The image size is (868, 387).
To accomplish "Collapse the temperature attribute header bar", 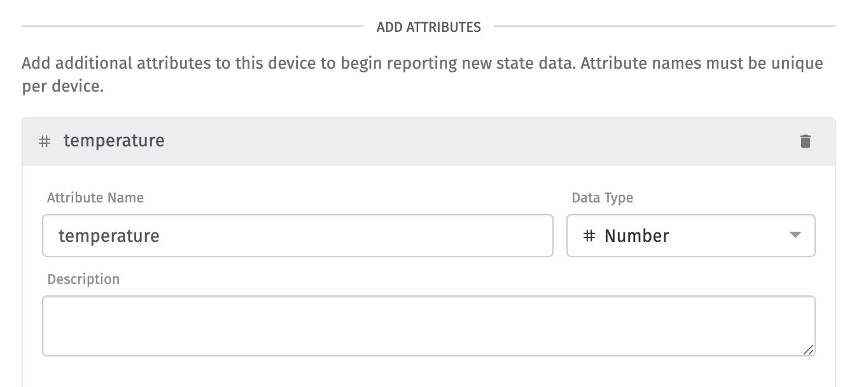I will pyautogui.click(x=428, y=141).
